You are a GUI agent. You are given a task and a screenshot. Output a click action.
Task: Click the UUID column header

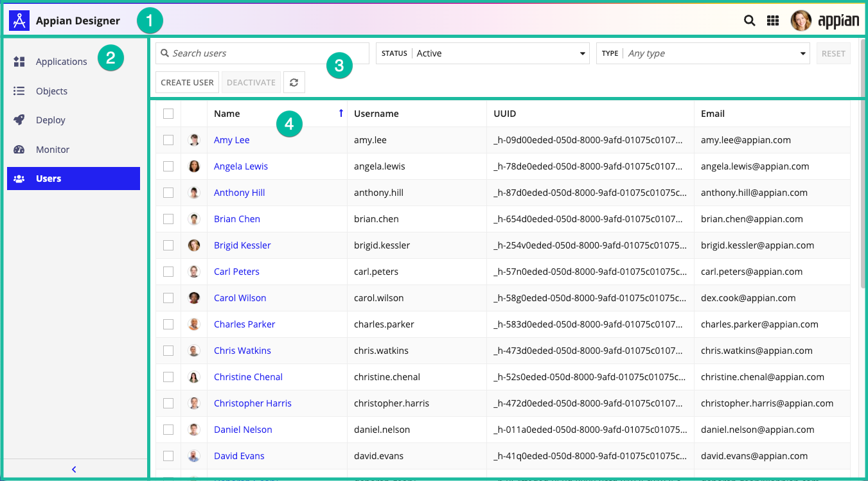[x=504, y=114]
